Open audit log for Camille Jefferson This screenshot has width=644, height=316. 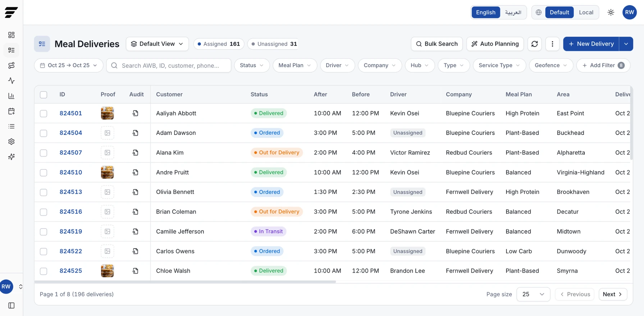tap(136, 231)
